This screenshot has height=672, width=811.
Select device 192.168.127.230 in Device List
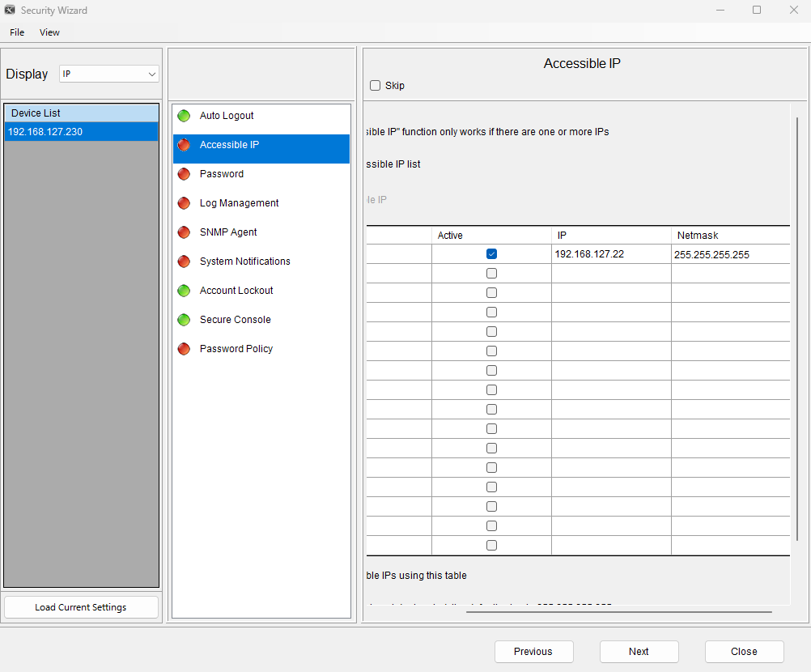click(x=81, y=132)
